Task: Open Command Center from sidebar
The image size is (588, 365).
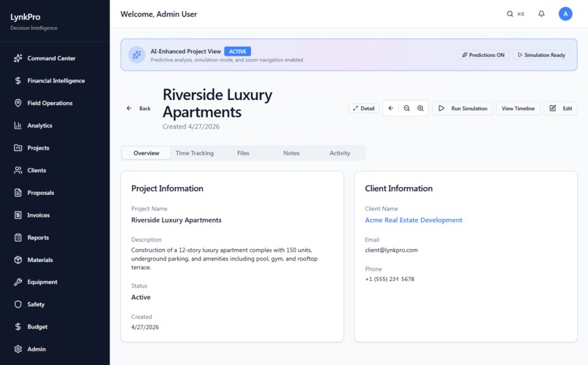Action: pos(51,58)
